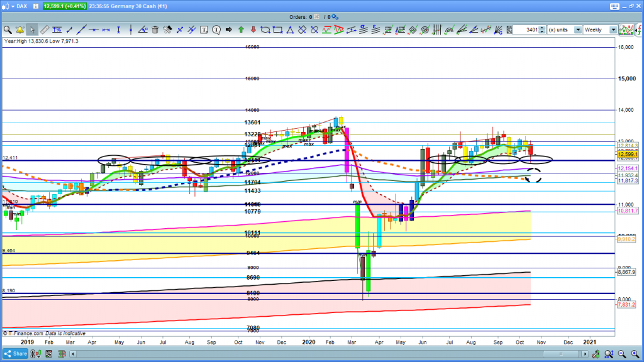Image resolution: width=644 pixels, height=362 pixels.
Task: Activate the cursor pointer mode
Action: point(32,30)
